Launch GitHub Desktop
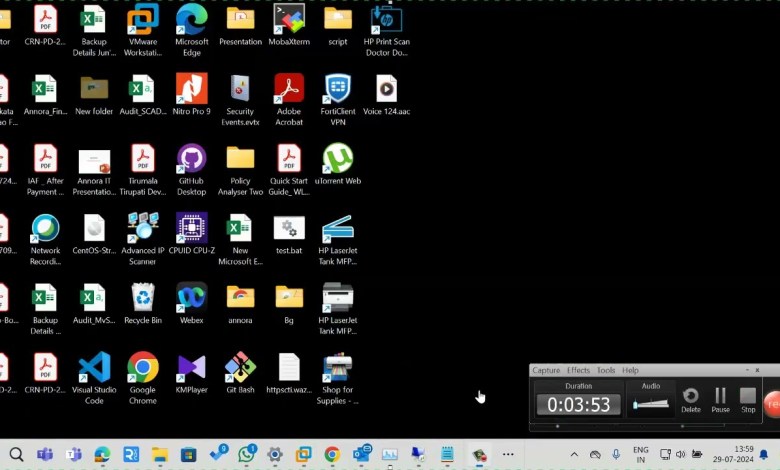Screen dimensions: 780x470 point(192,169)
